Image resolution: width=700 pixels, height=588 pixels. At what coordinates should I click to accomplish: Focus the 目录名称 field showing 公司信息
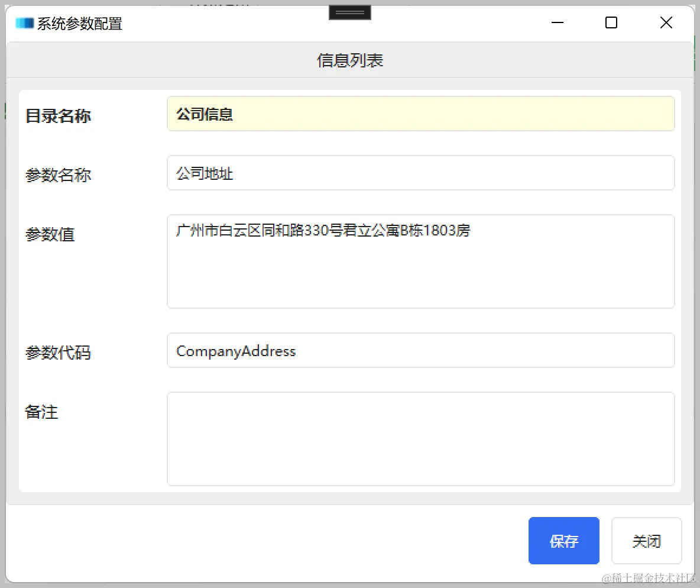click(x=420, y=114)
